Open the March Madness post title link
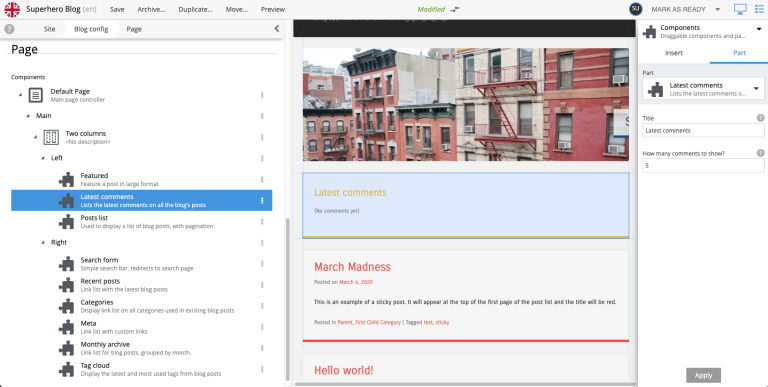The height and width of the screenshot is (387, 768). 352,267
